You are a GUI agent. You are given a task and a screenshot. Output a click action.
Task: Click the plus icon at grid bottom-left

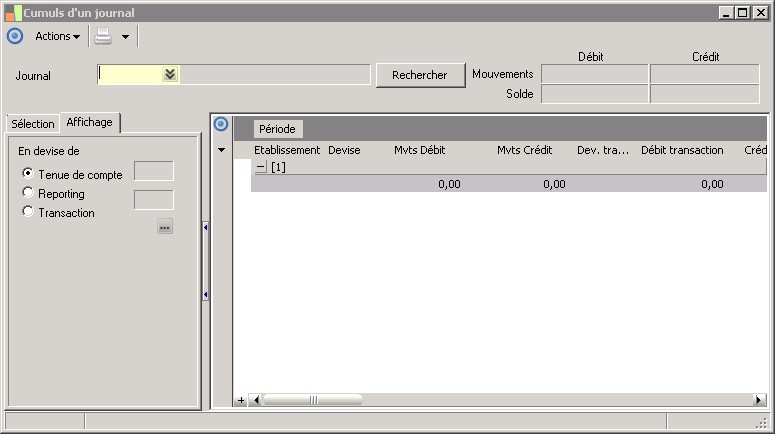[x=240, y=400]
